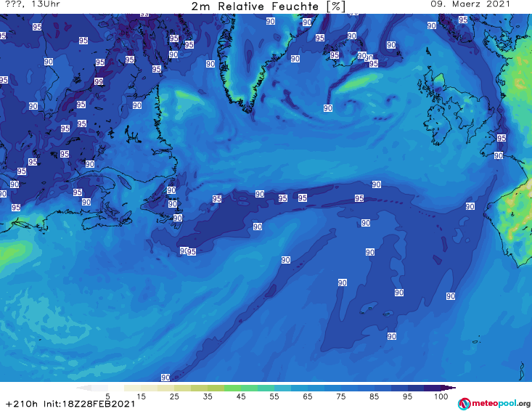Click the dark purple arrow tip ending the colorbar

(x=449, y=388)
